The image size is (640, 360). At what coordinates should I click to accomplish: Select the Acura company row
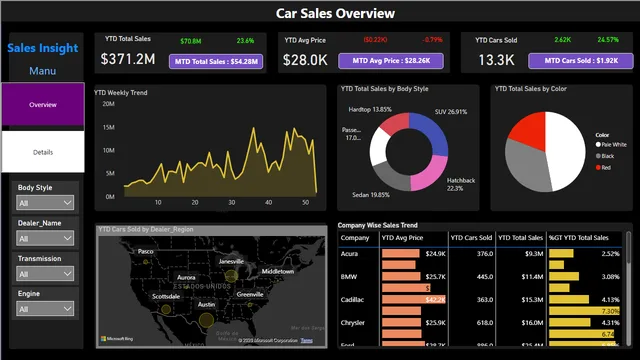click(x=480, y=253)
